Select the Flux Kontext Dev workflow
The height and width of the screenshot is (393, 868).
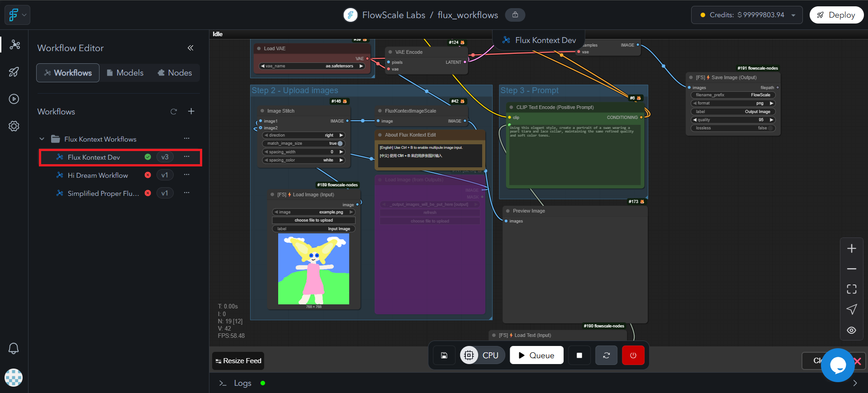point(94,157)
